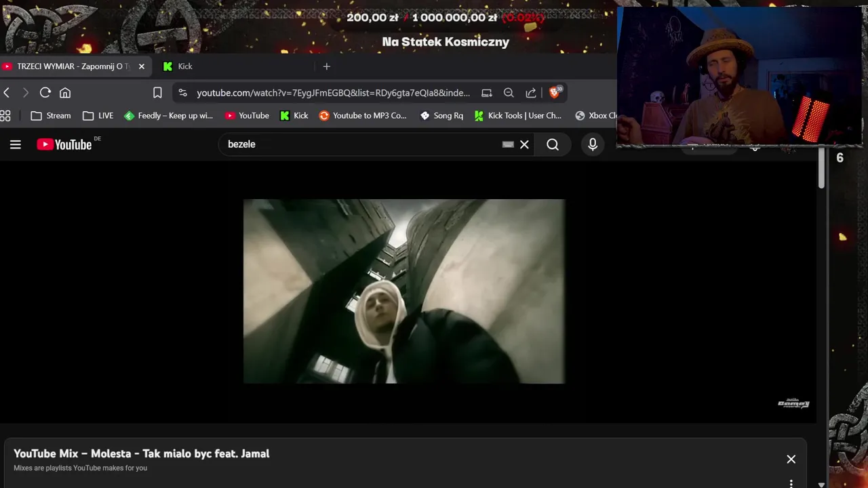868x488 pixels.
Task: Click the address bar URL
Action: 333,93
